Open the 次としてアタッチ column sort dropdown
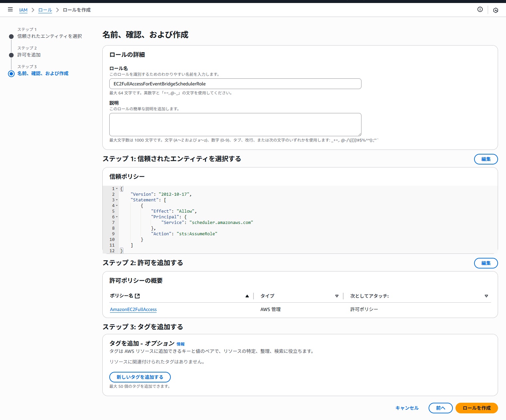506x420 pixels. [486, 296]
